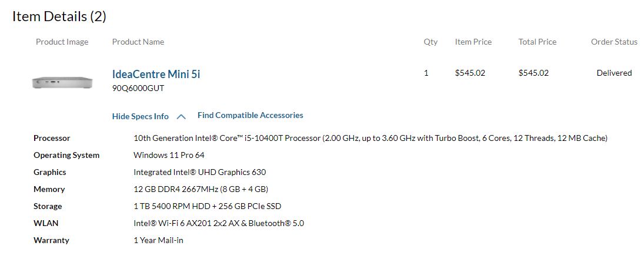This screenshot has height=256, width=644.
Task: Click the 1 Year Mail-in warranty text
Action: click(x=158, y=241)
